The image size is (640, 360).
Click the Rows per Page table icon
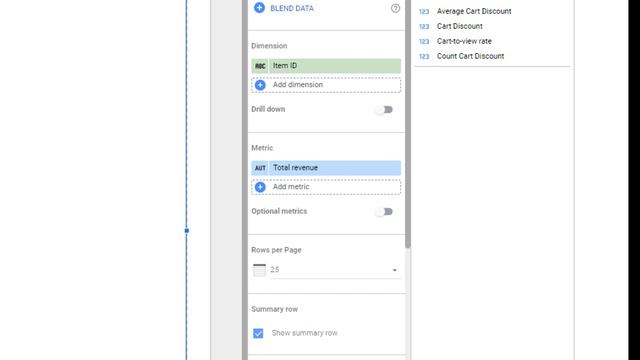pyautogui.click(x=259, y=270)
